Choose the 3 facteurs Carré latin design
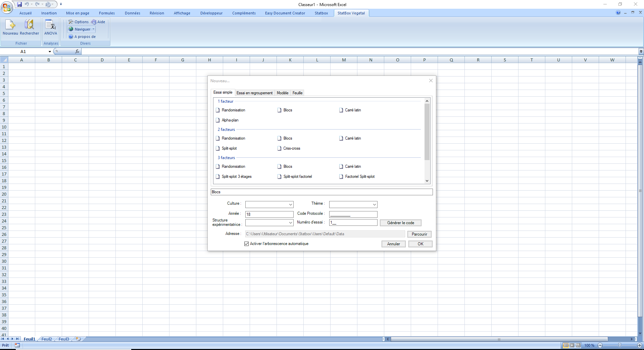 tap(350, 166)
